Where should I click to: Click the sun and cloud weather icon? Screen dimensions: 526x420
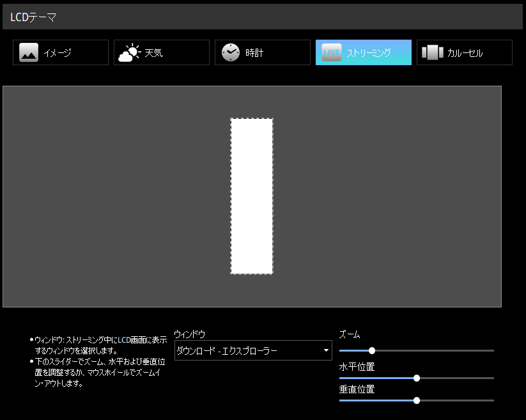pos(129,52)
